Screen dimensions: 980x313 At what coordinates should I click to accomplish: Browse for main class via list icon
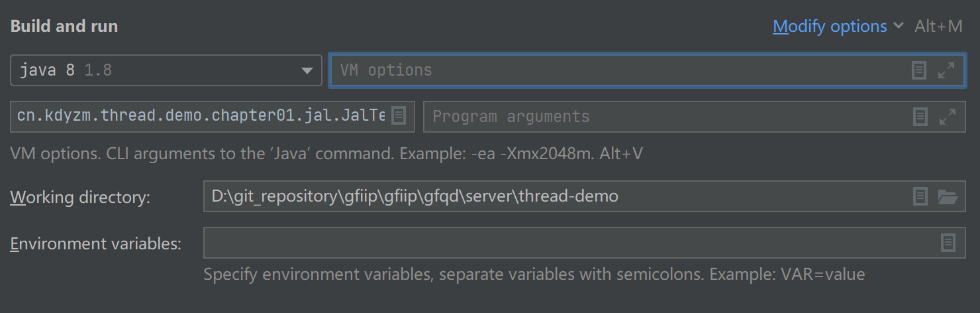point(398,116)
